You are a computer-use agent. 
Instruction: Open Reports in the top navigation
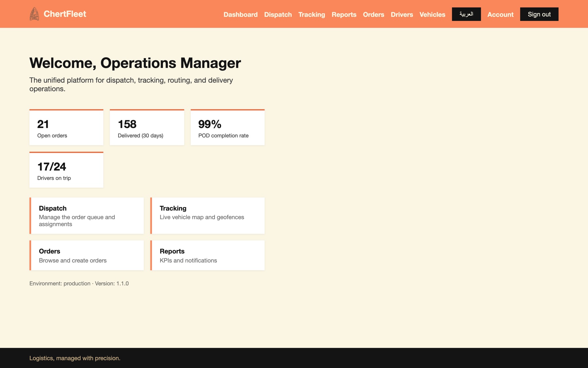344,14
